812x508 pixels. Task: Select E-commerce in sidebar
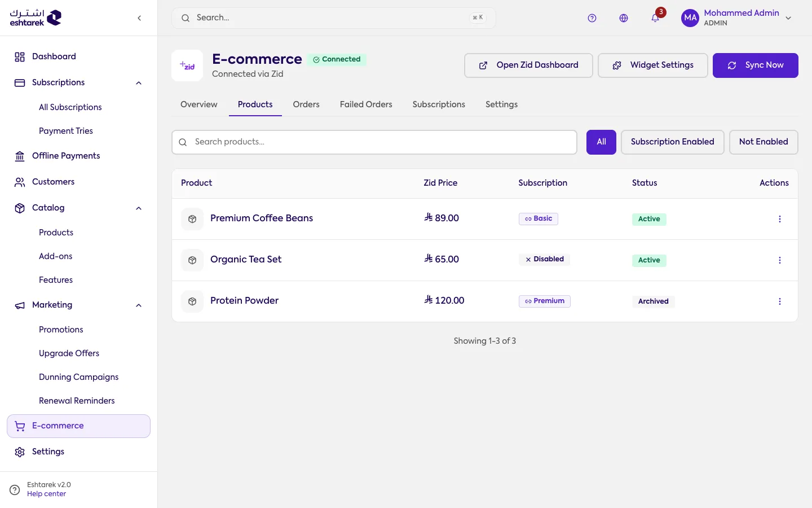(x=79, y=426)
